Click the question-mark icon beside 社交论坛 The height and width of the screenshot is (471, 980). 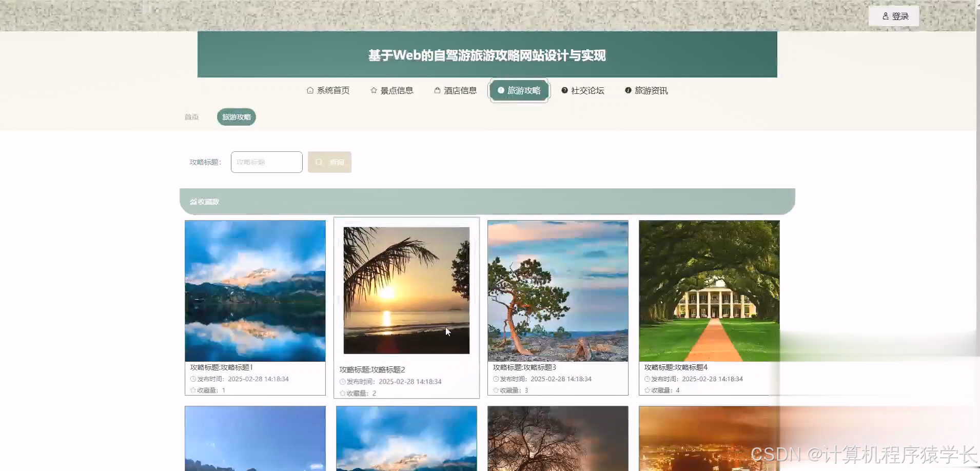coord(564,90)
